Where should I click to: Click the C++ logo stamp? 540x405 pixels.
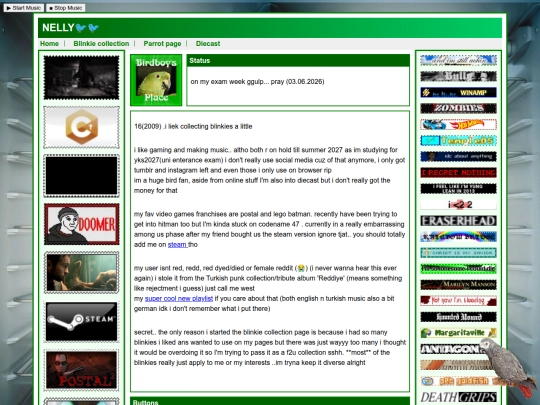pos(82,127)
